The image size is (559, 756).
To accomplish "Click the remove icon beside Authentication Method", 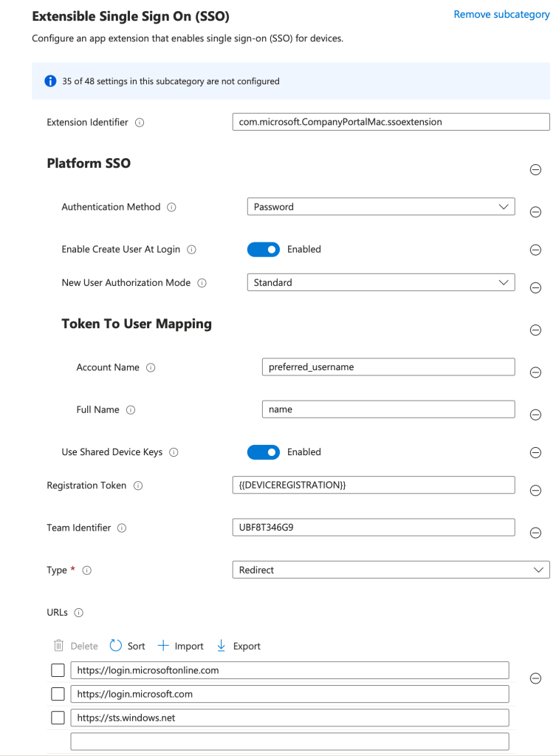I will 536,212.
